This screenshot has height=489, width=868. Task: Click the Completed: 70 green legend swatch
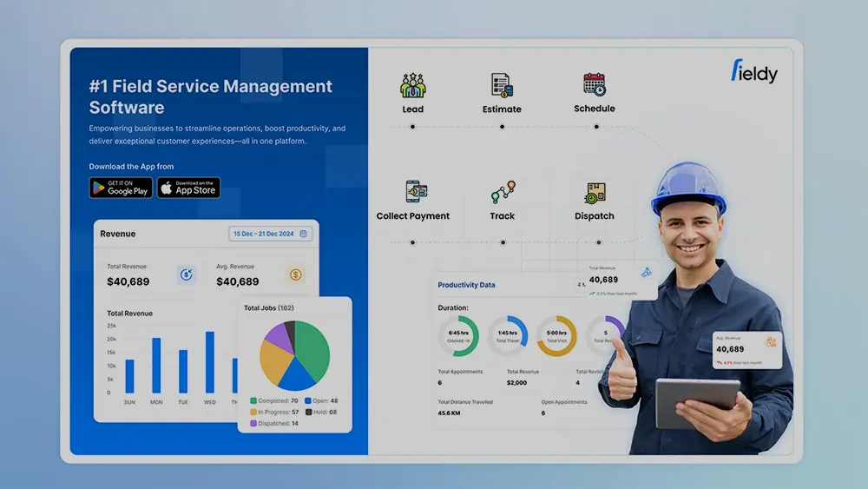[x=253, y=400]
